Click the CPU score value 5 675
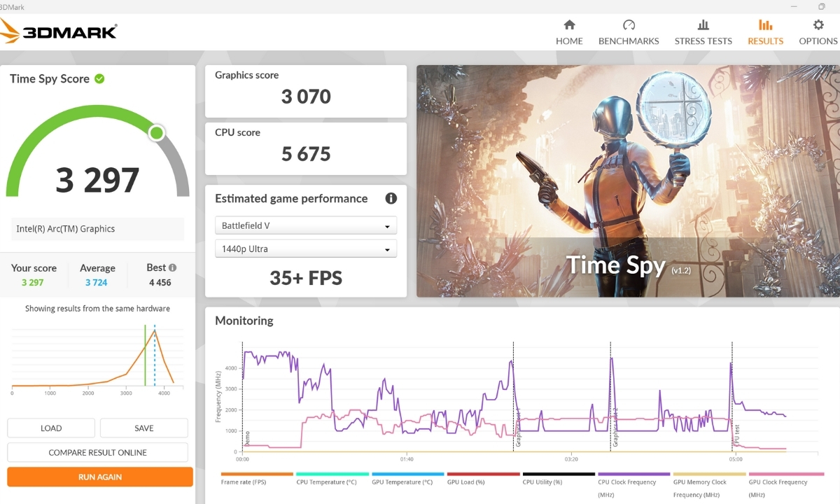 pyautogui.click(x=306, y=154)
